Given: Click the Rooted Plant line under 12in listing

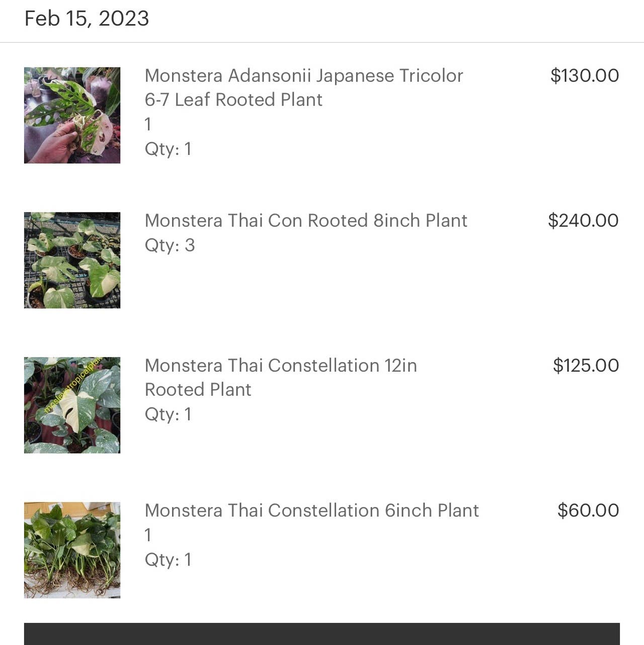Looking at the screenshot, I should click(x=198, y=389).
